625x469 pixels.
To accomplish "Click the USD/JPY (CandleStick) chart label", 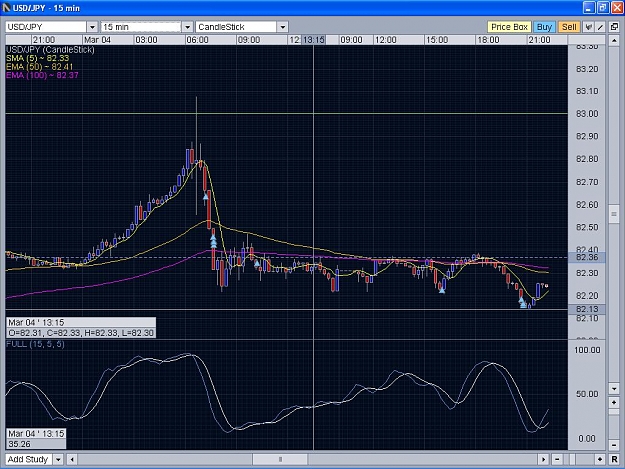I will coord(50,49).
